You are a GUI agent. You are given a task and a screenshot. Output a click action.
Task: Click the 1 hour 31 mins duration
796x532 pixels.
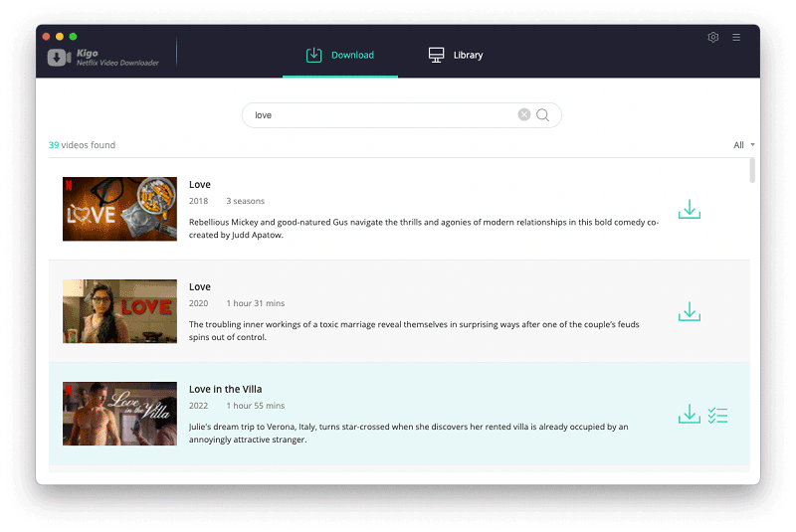click(256, 303)
